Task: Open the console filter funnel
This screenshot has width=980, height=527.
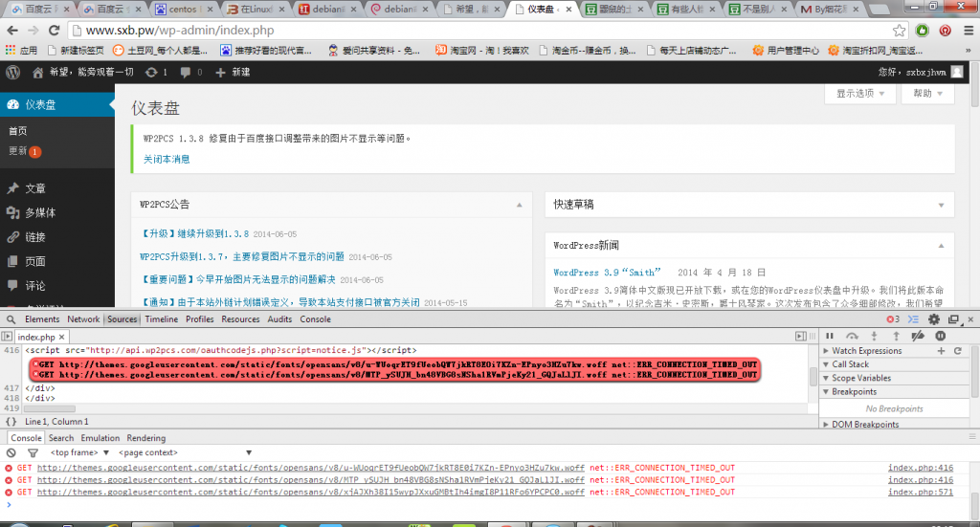Action: [32, 452]
